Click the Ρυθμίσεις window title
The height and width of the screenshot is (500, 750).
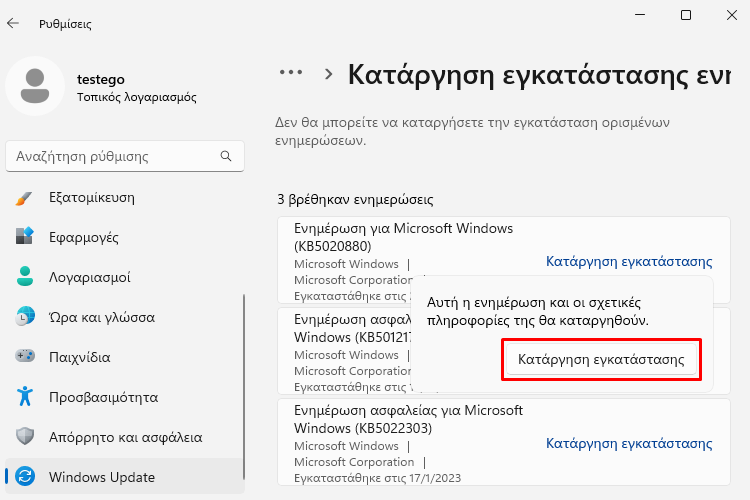[65, 24]
